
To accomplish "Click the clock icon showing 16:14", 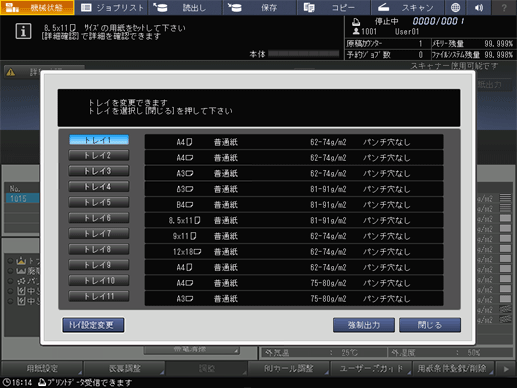I will pyautogui.click(x=6, y=383).
